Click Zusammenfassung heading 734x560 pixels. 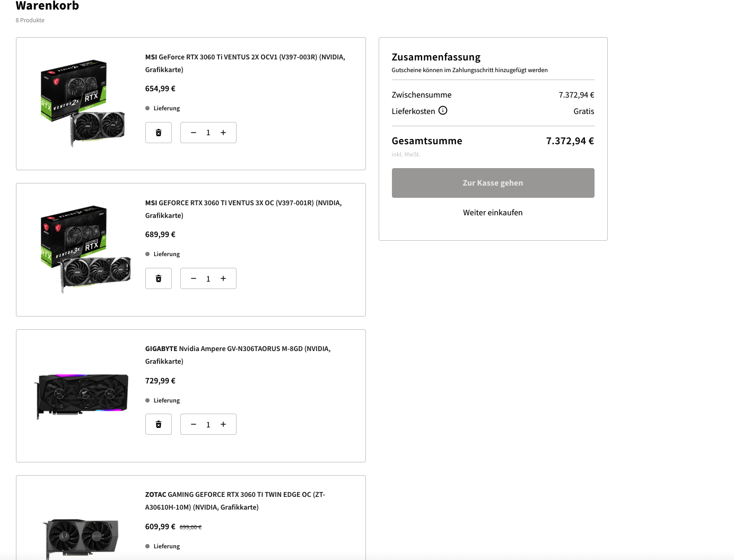[436, 57]
